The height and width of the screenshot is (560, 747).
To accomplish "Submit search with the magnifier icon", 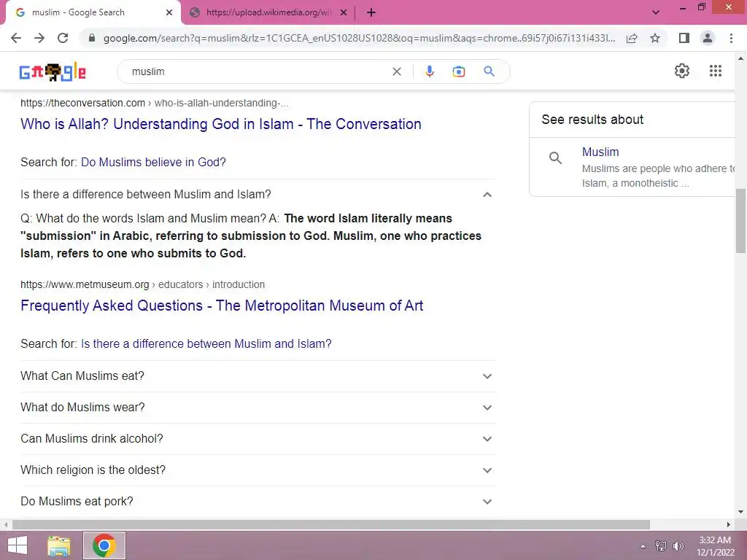I will tap(489, 71).
